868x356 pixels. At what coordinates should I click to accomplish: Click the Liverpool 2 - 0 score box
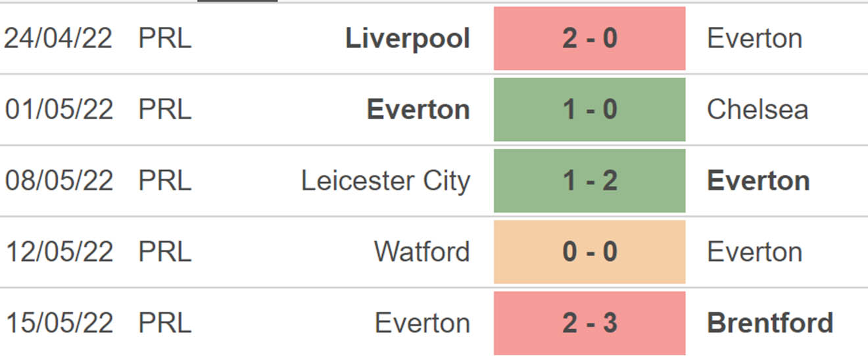click(x=589, y=38)
